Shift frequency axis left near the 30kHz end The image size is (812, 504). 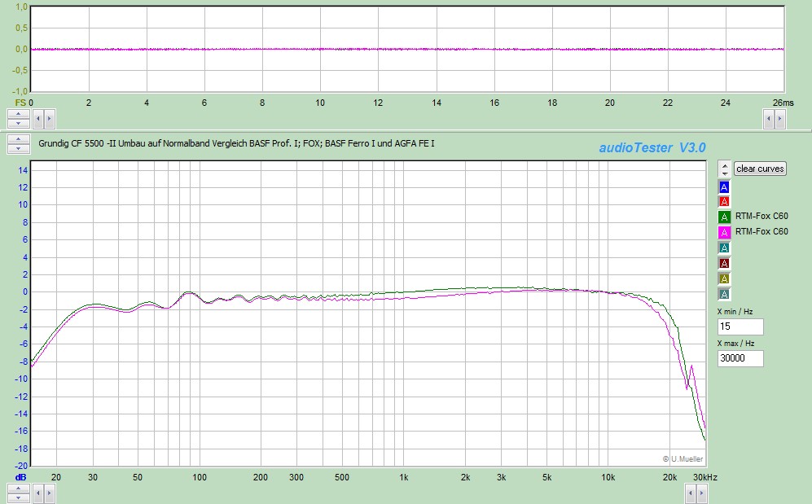click(691, 492)
